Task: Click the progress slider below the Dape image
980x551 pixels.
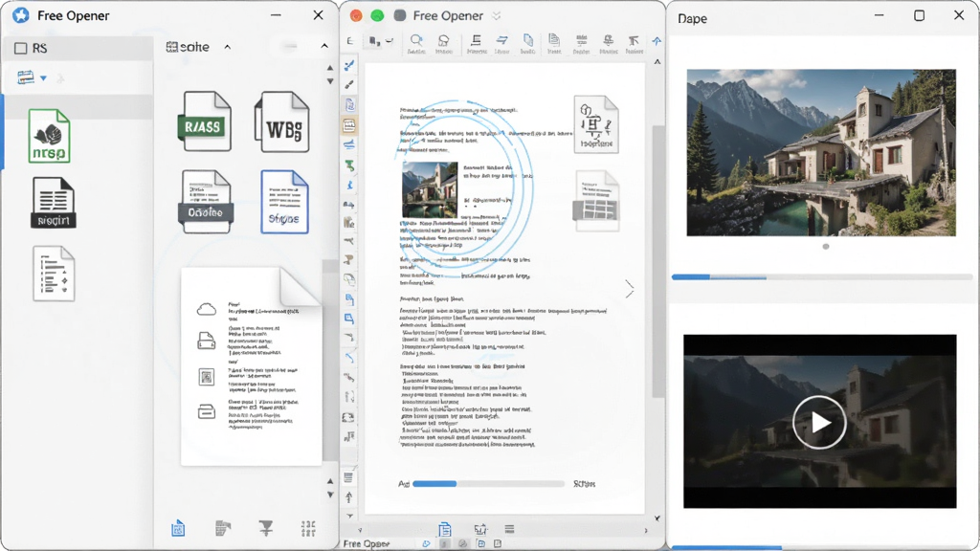Action: coord(822,276)
